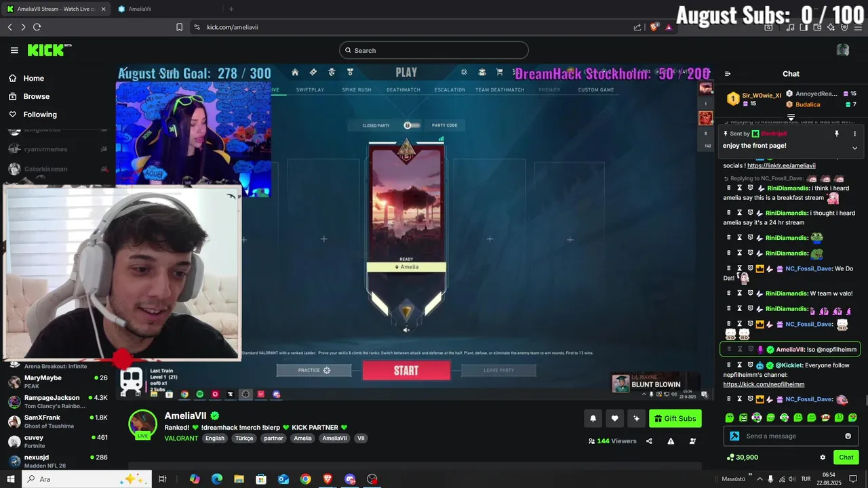Screen dimensions: 868x488
Task: Open Brave VPN shield icon
Action: [844, 27]
